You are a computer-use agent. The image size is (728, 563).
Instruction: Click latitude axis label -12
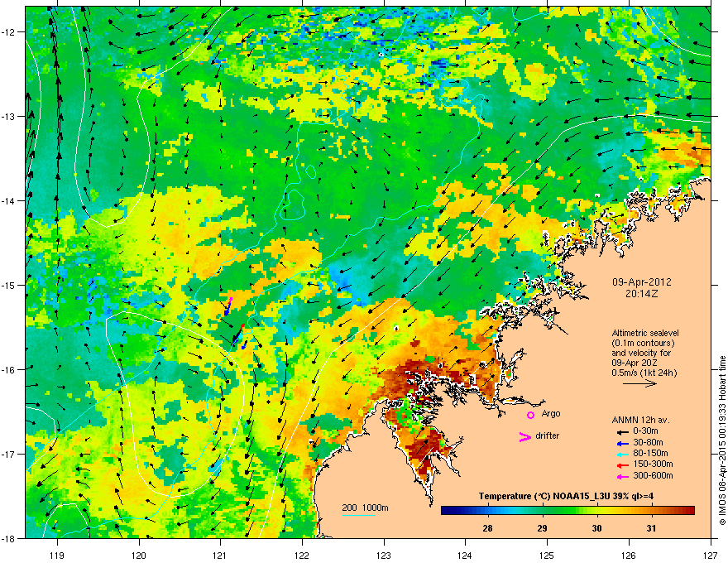9,32
